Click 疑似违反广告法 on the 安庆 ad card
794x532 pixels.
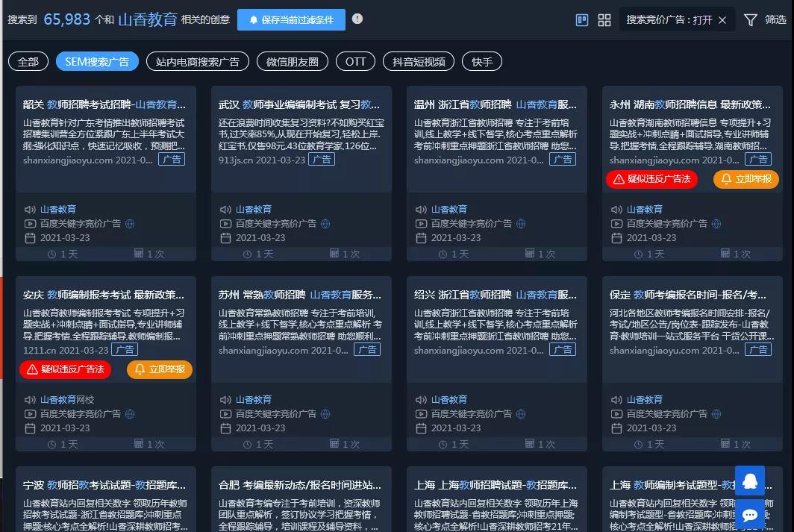point(65,369)
